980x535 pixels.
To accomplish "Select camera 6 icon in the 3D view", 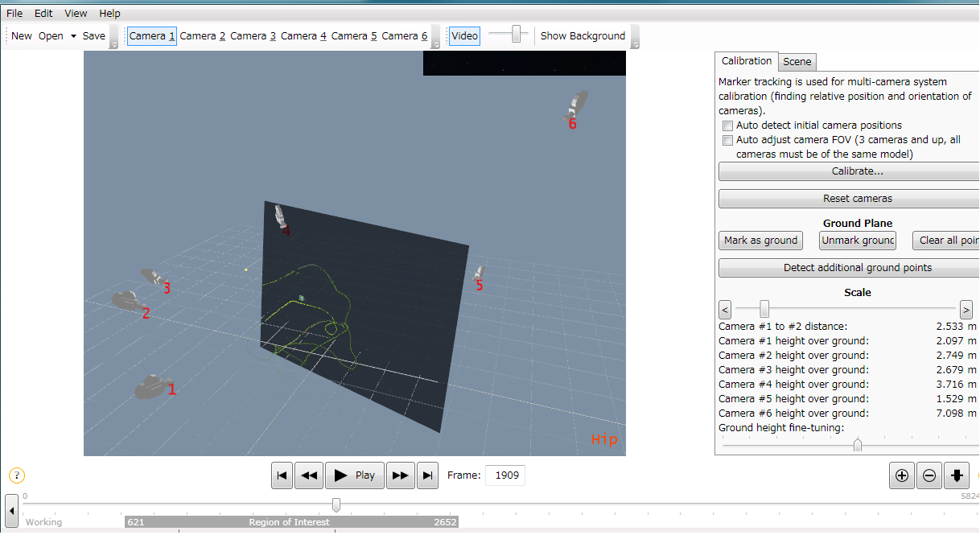I will 576,105.
